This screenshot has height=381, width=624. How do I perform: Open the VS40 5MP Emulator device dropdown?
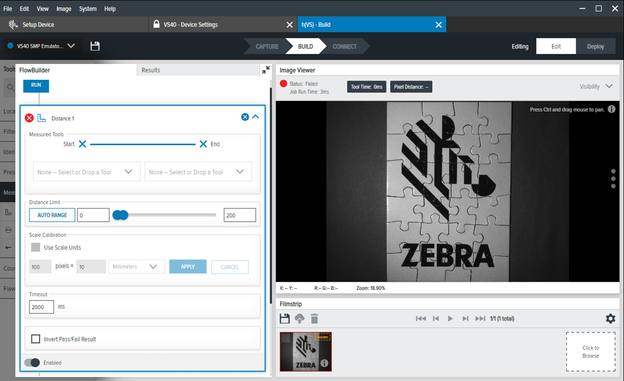42,46
